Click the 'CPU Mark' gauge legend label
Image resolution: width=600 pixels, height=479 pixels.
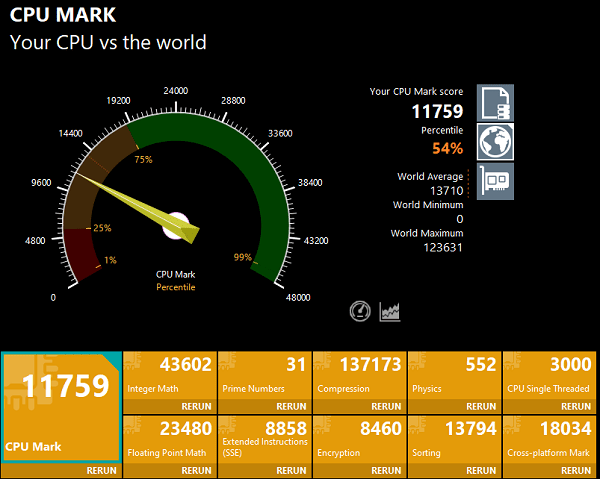(x=176, y=274)
